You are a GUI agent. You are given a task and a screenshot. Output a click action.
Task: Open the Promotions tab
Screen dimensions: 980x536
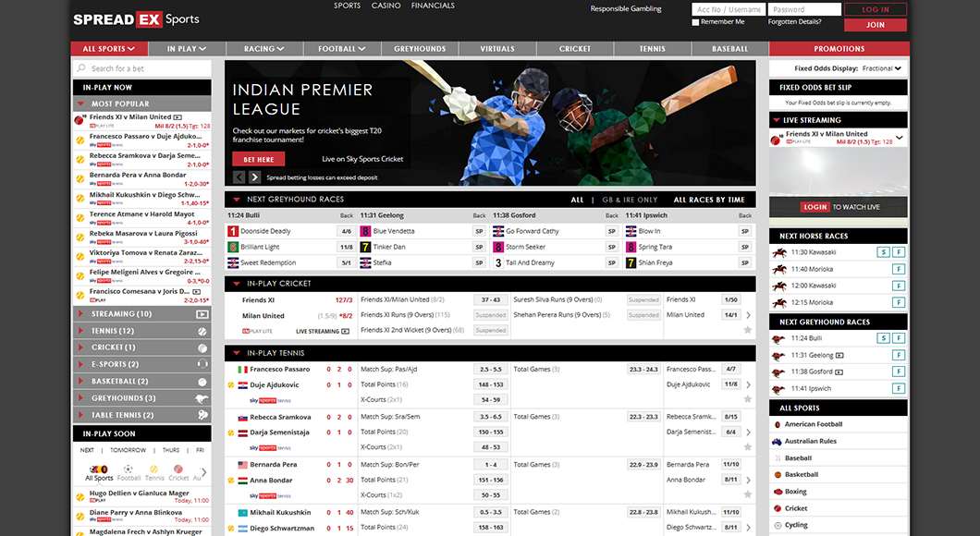click(x=839, y=49)
